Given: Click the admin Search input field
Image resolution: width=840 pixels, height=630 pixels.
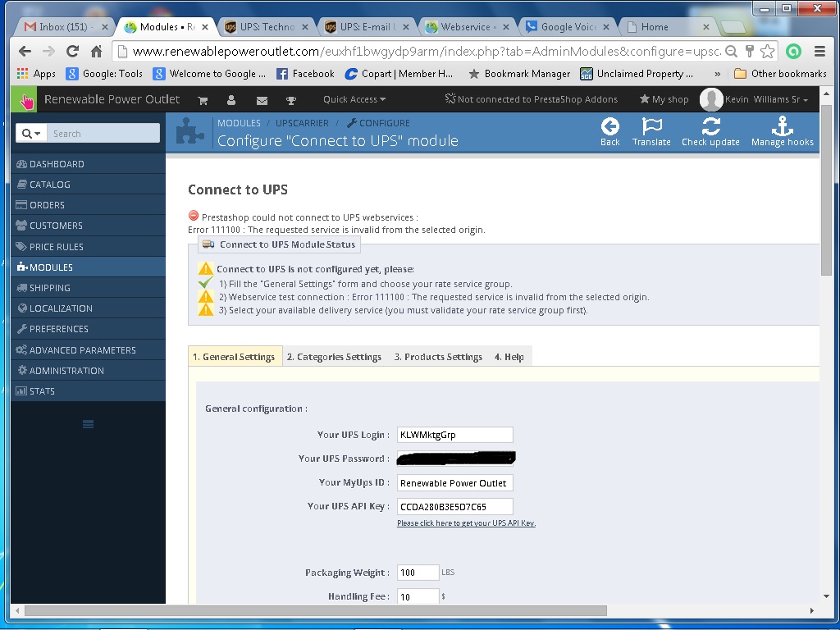Looking at the screenshot, I should click(103, 134).
